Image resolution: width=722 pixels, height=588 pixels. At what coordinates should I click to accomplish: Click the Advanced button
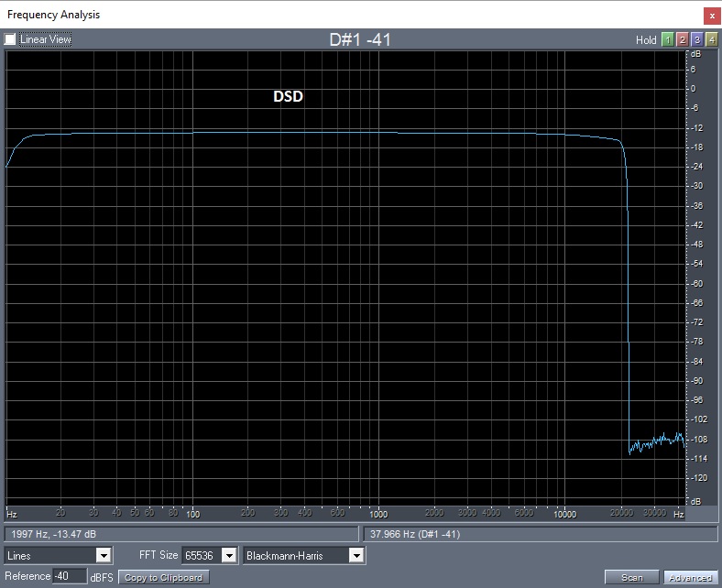click(x=690, y=577)
